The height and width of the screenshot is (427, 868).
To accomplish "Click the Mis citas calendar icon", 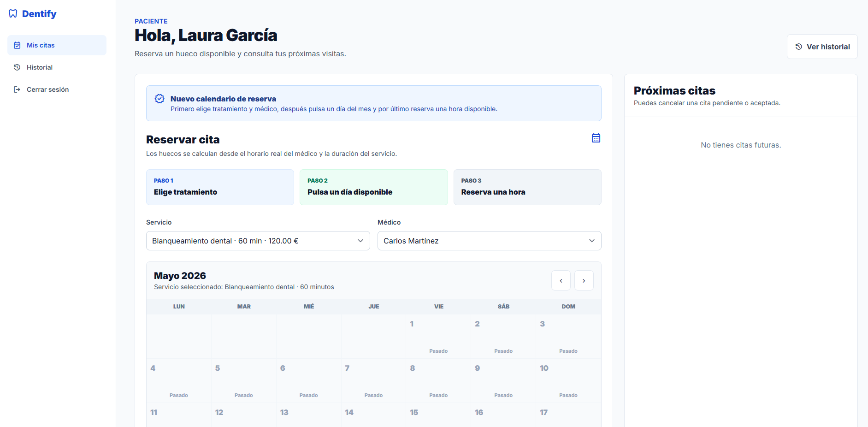I will click(17, 45).
